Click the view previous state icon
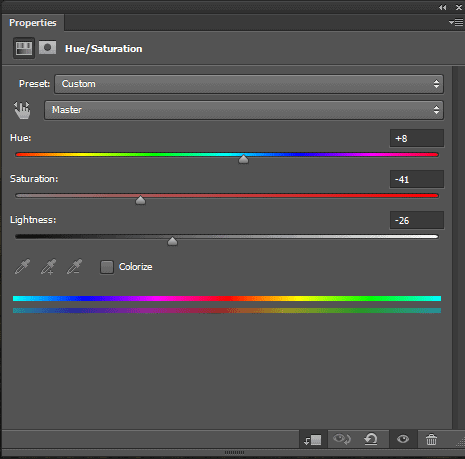Image resolution: width=465 pixels, height=459 pixels. 342,439
